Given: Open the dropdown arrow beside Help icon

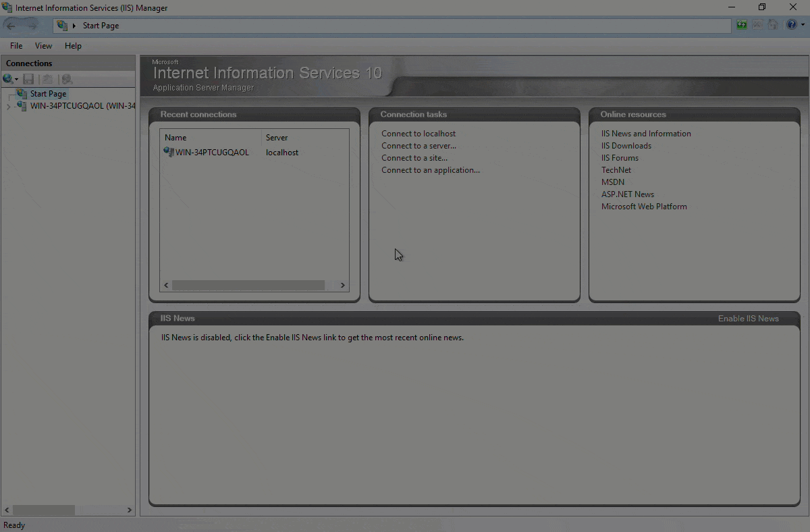Looking at the screenshot, I should [x=803, y=26].
